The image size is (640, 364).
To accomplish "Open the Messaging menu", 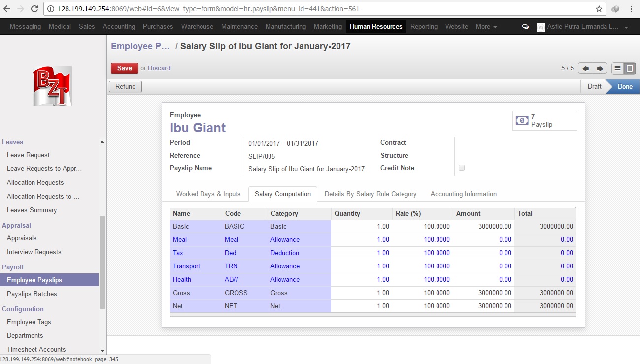I will 25,27.
